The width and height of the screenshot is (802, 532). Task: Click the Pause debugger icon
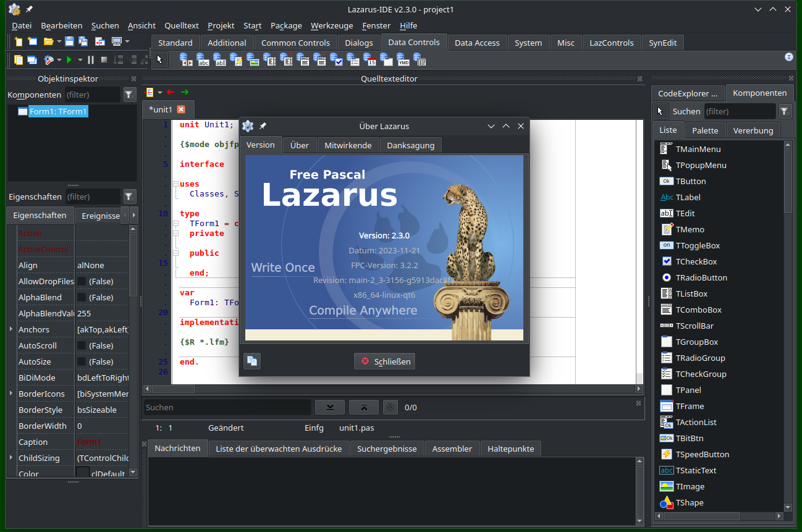coord(91,60)
